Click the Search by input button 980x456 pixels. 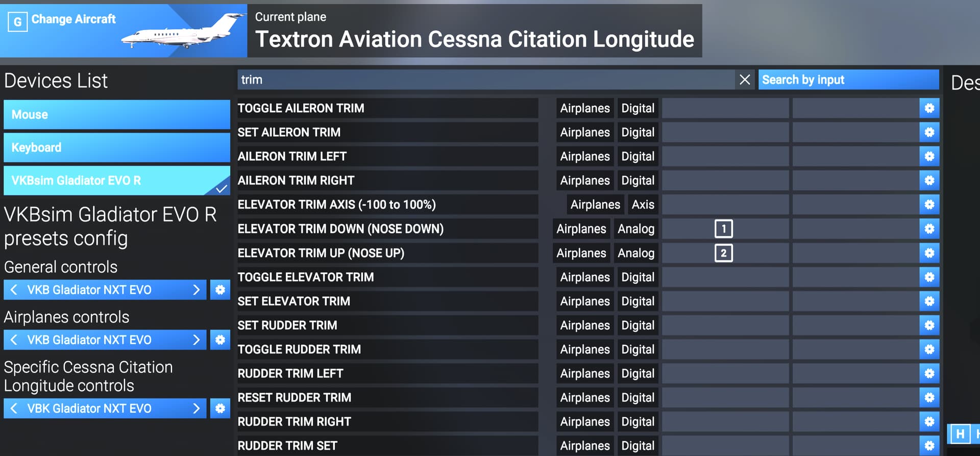(848, 80)
